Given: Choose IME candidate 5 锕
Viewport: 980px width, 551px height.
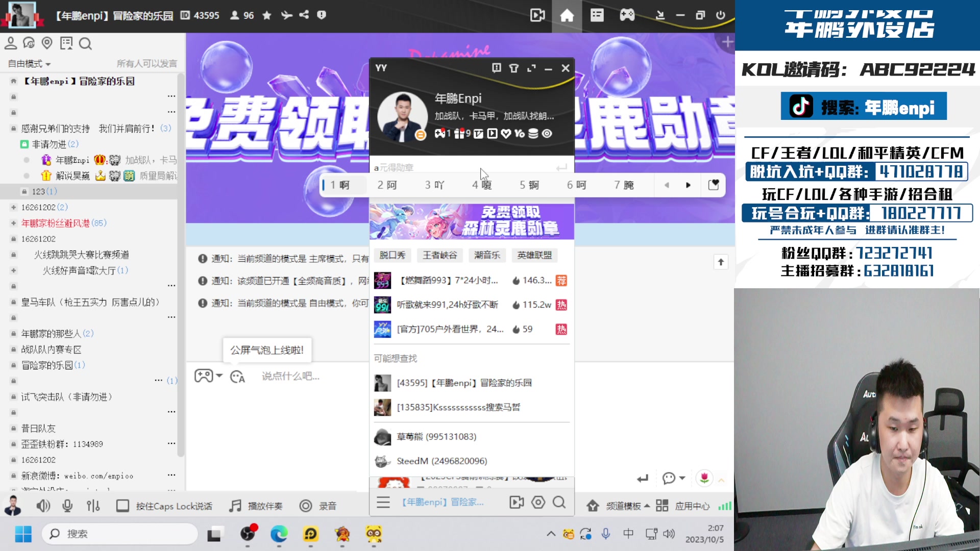Looking at the screenshot, I should (x=529, y=185).
